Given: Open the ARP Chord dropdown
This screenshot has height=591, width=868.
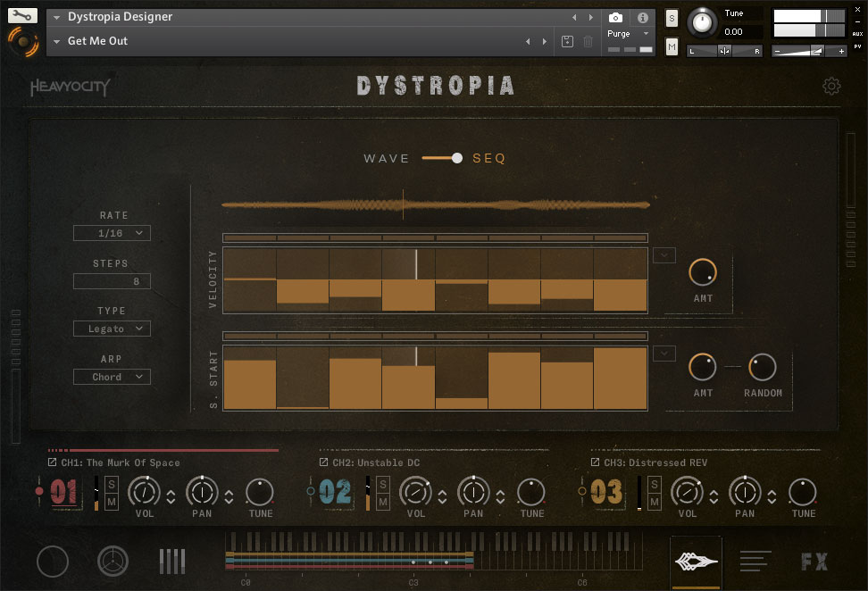Looking at the screenshot, I should (112, 377).
